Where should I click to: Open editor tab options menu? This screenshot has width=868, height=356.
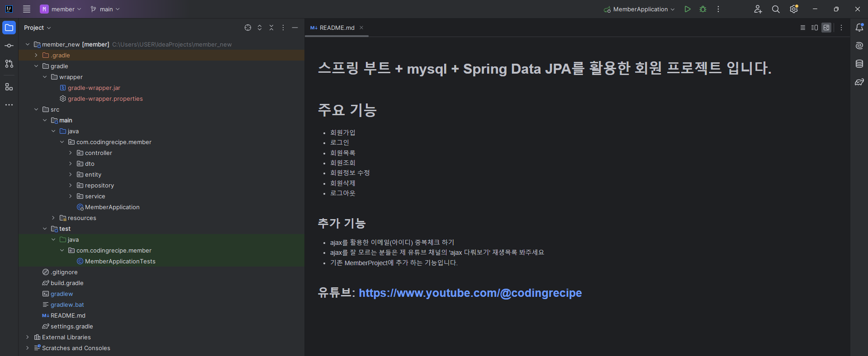coord(841,28)
